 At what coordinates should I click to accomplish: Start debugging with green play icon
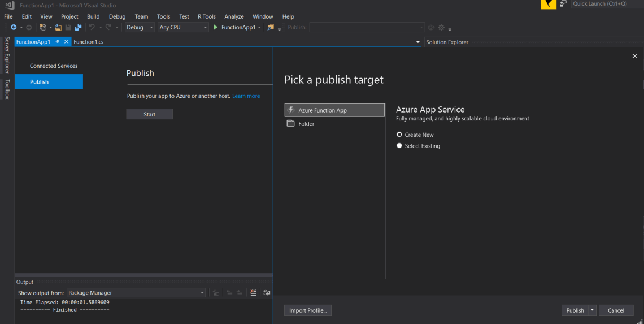tap(215, 27)
